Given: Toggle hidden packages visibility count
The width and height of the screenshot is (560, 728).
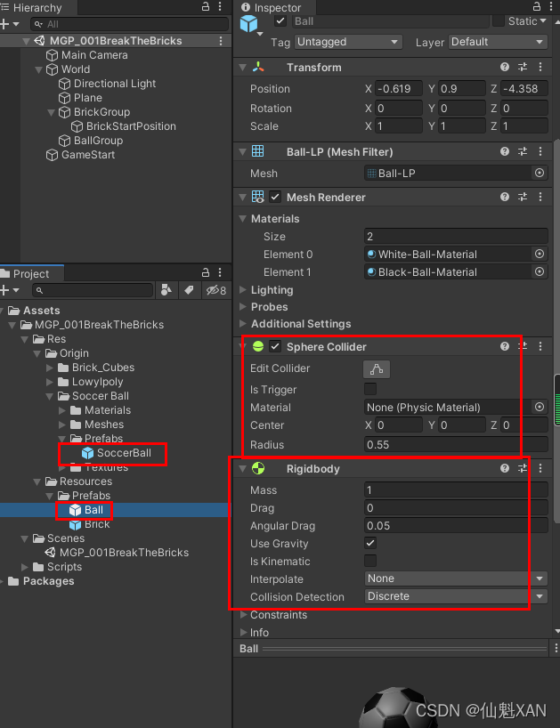Looking at the screenshot, I should 216,290.
